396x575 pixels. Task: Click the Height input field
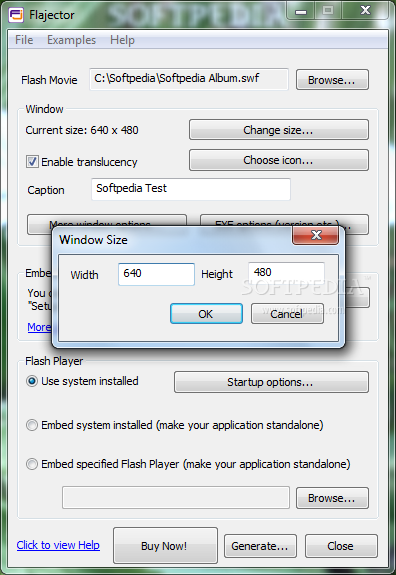tap(286, 273)
